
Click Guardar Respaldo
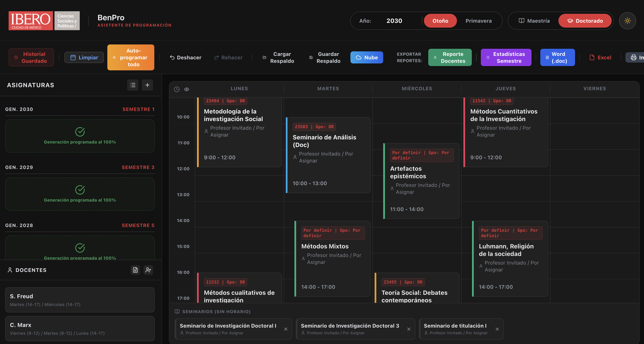click(x=325, y=57)
